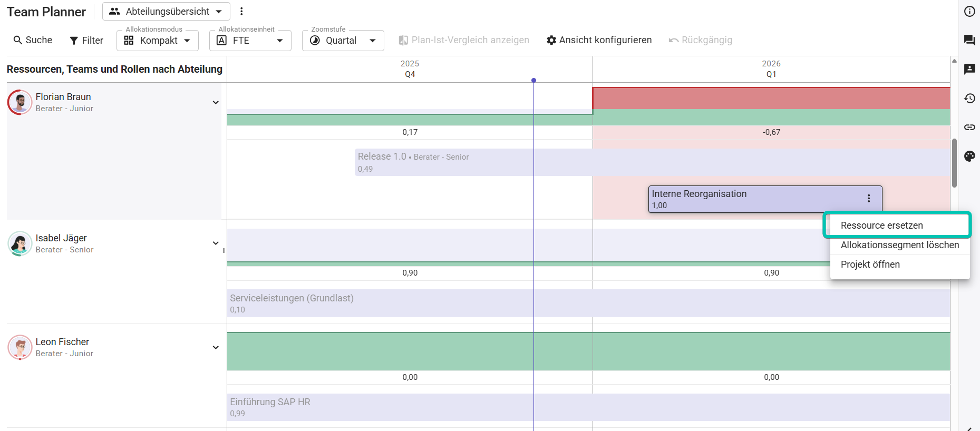Open the Abteilungsübersicht view dropdown
Screen dimensions: 980x431
click(x=166, y=12)
